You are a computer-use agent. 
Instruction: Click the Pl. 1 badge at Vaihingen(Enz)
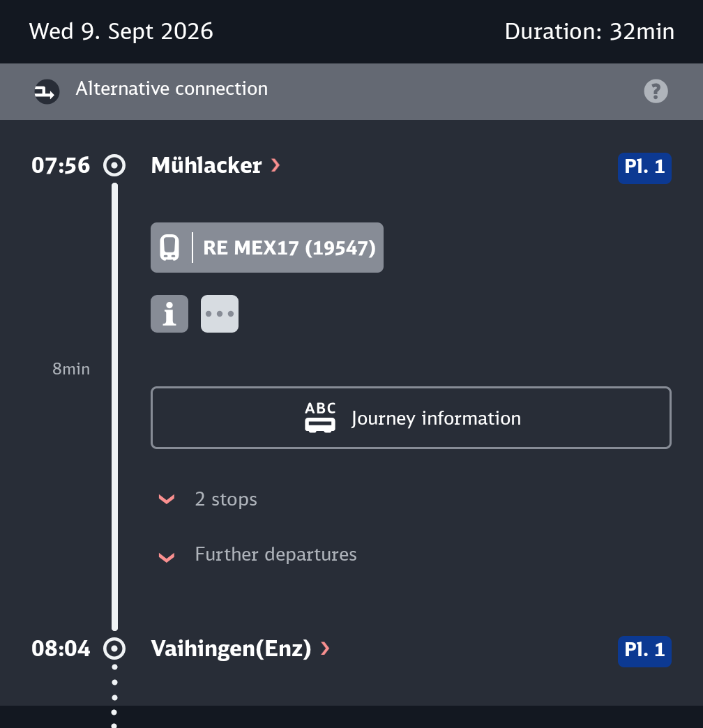(644, 651)
